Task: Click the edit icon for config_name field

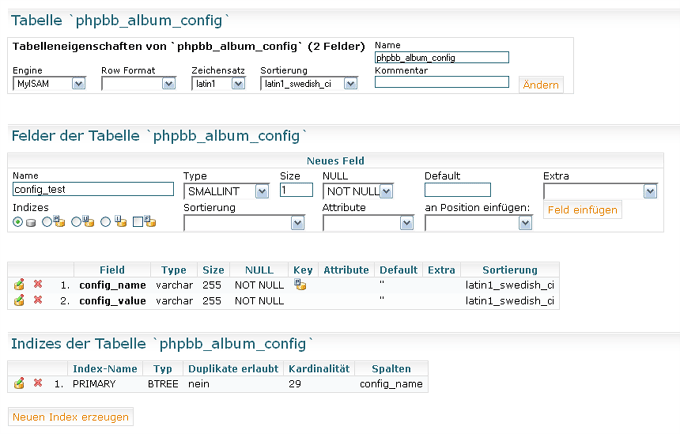Action: click(x=19, y=285)
